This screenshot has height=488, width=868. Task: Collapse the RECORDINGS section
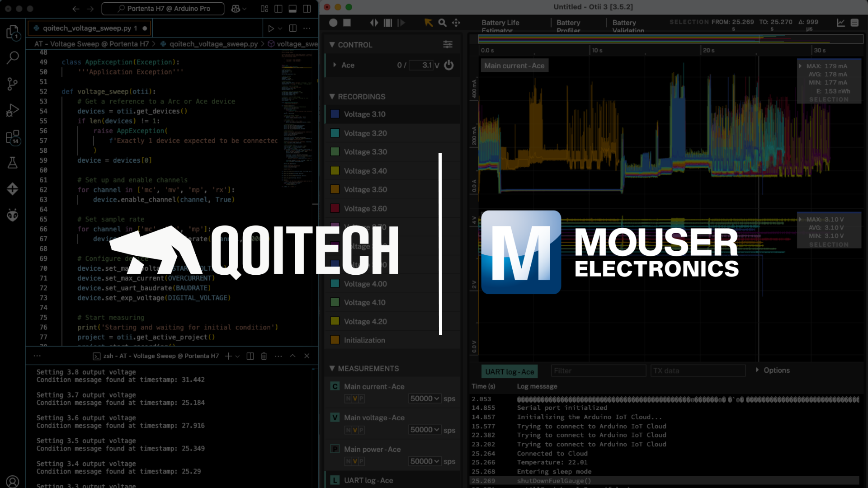click(332, 97)
